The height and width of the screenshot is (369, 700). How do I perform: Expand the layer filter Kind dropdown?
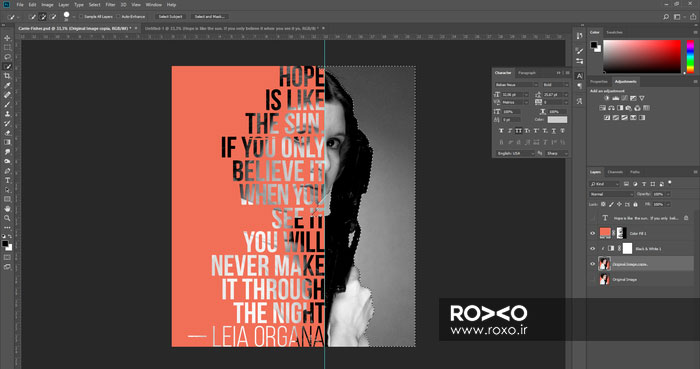(x=604, y=184)
